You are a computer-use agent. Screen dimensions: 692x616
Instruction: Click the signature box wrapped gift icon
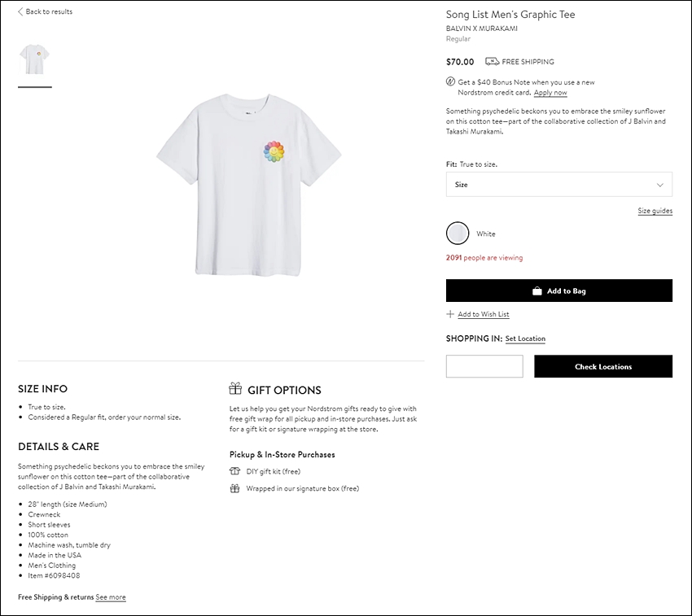(234, 488)
